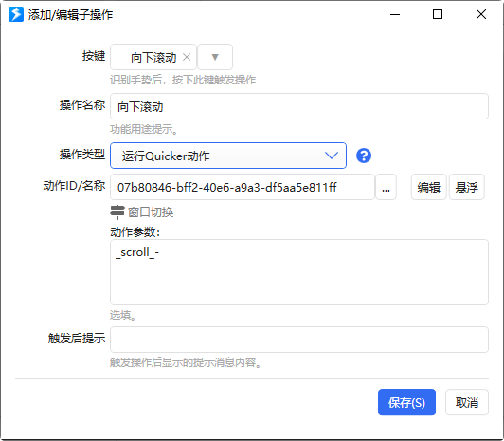
Task: Click the 窗口切换 action name label
Action: click(151, 212)
